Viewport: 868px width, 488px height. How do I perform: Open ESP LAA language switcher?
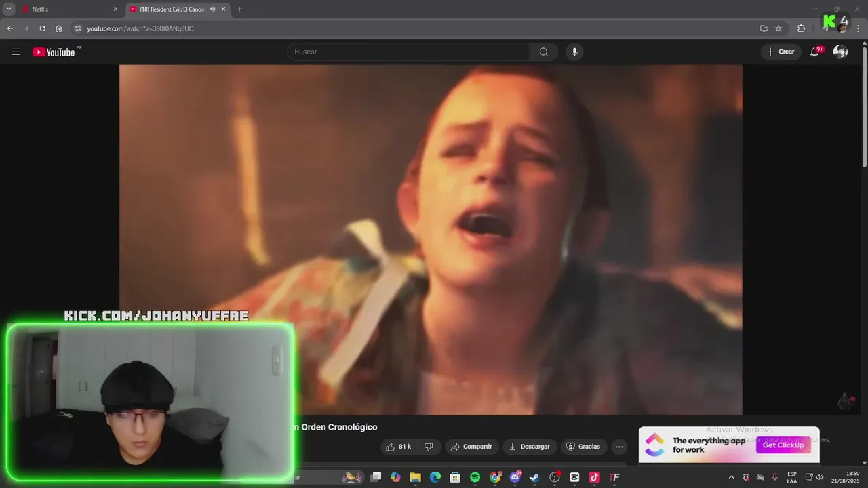point(792,477)
